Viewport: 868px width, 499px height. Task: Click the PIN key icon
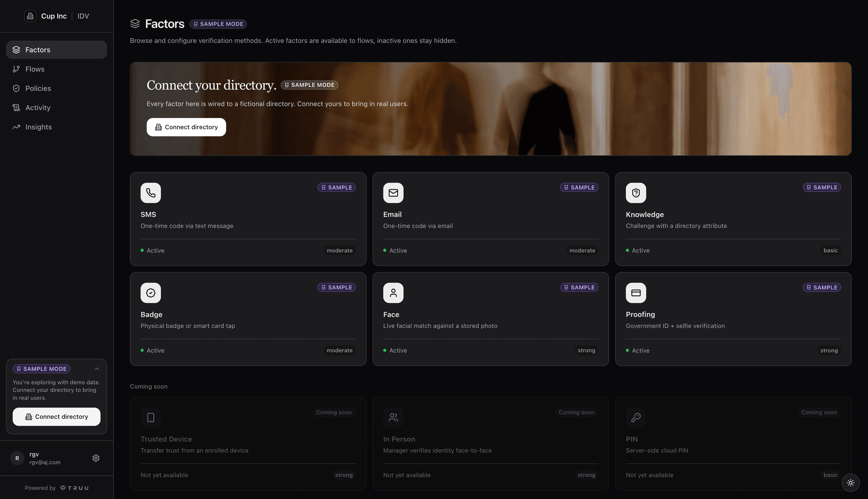pos(636,417)
